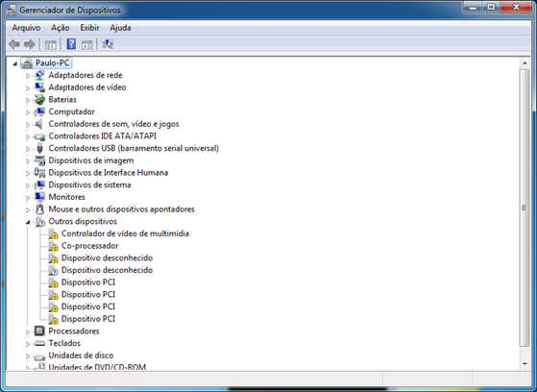Screen dimensions: 537x392
Task: Collapse the Outros dispositivos node
Action: point(28,222)
